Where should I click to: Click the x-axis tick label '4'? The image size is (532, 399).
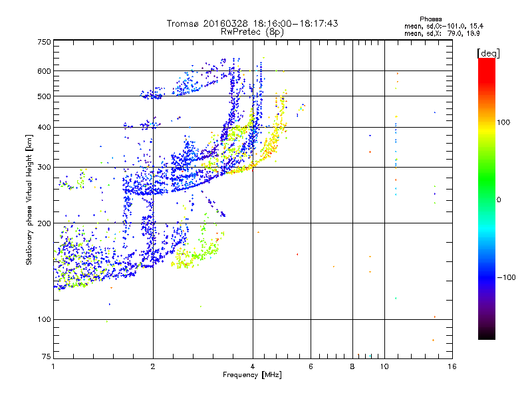(x=253, y=366)
